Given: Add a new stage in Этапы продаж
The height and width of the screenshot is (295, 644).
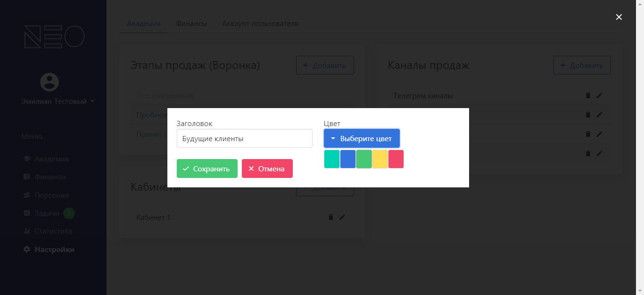Looking at the screenshot, I should 325,65.
